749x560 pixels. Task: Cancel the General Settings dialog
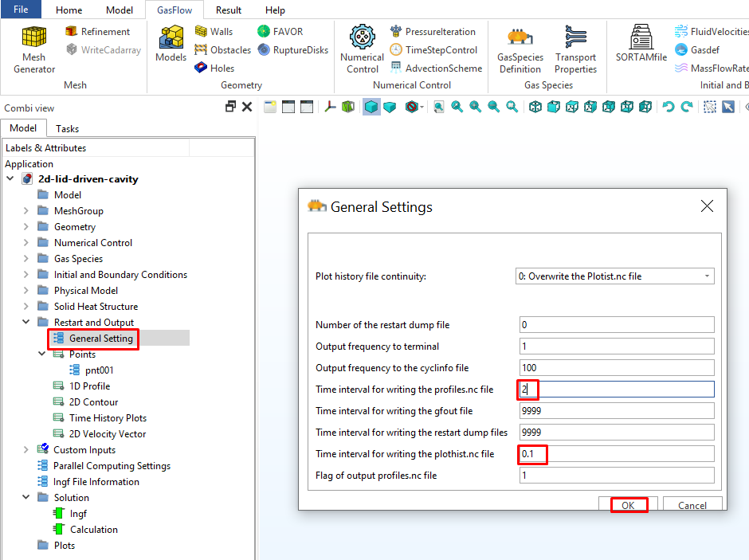click(692, 505)
